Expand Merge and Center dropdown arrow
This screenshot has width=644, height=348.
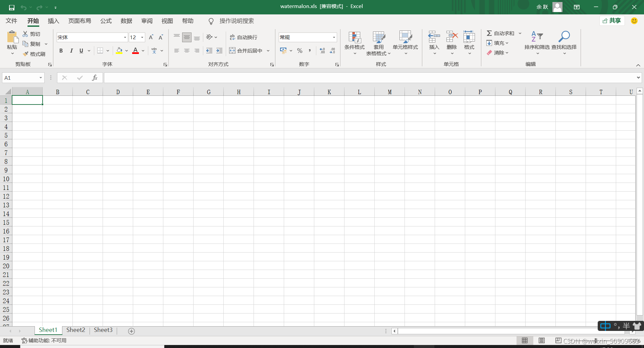click(x=268, y=51)
